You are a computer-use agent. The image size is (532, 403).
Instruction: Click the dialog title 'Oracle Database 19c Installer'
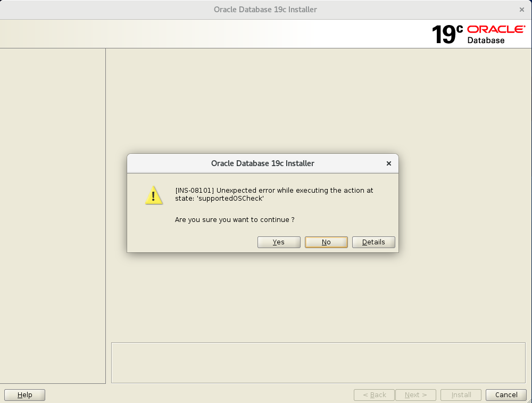click(x=263, y=163)
